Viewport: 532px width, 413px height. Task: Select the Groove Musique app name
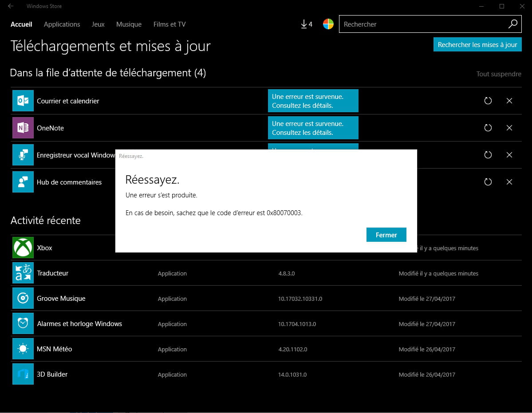coord(61,299)
